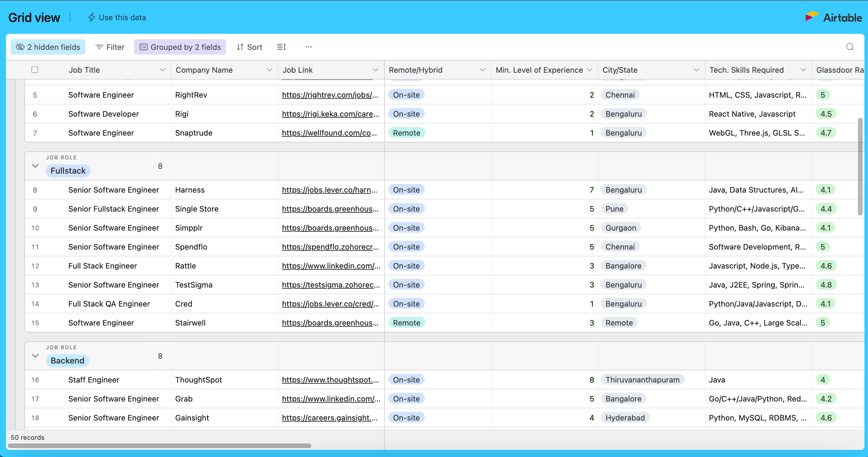Click experience value 8 for ThoughtSpot

591,380
